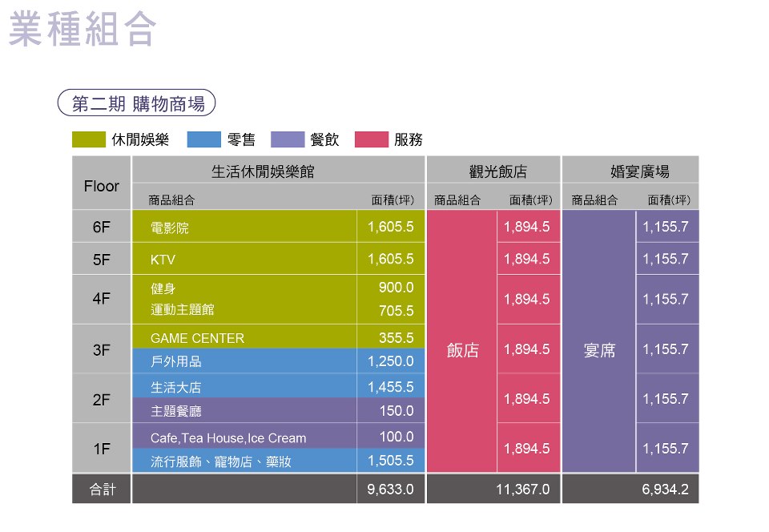The image size is (769, 532).
Task: Click the 業種組合 page title
Action: coord(83,30)
